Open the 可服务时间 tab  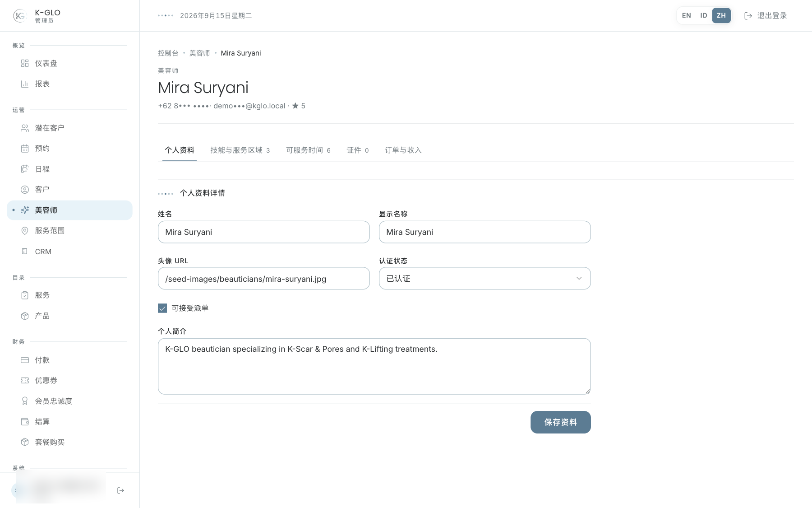pos(308,150)
